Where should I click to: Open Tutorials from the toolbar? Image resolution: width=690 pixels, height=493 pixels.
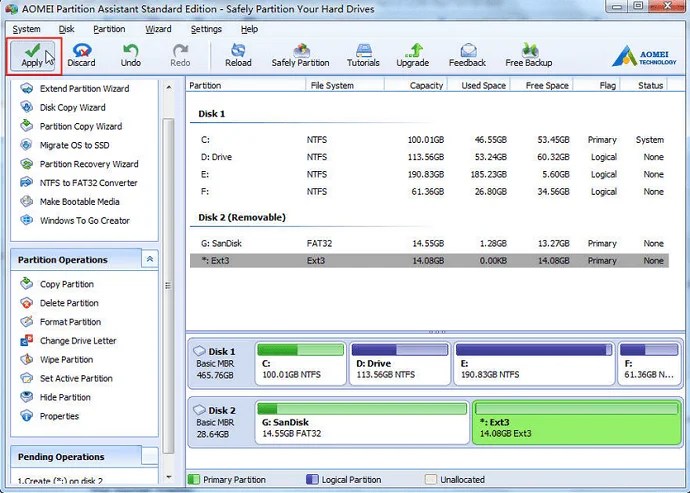pyautogui.click(x=363, y=56)
